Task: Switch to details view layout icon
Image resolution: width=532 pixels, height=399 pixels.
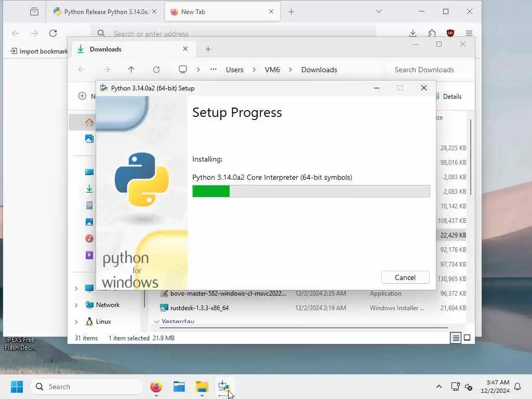Action: click(x=456, y=338)
